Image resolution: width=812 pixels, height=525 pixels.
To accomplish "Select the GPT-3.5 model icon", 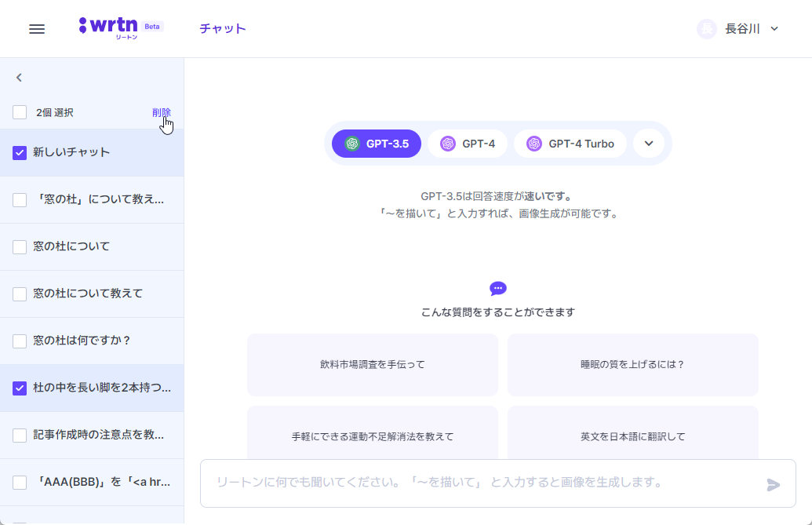I will click(x=351, y=144).
